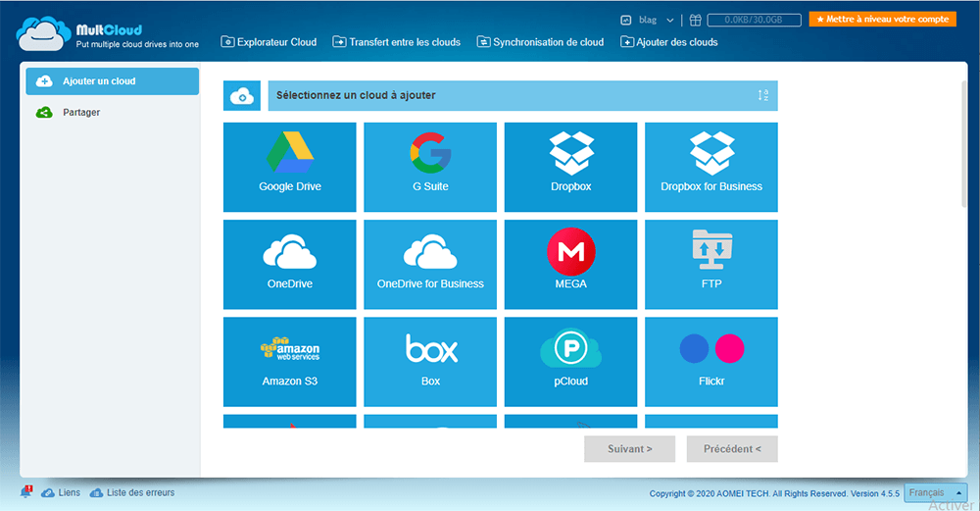Image resolution: width=980 pixels, height=511 pixels.
Task: Select the FTP tile
Action: coord(711,264)
